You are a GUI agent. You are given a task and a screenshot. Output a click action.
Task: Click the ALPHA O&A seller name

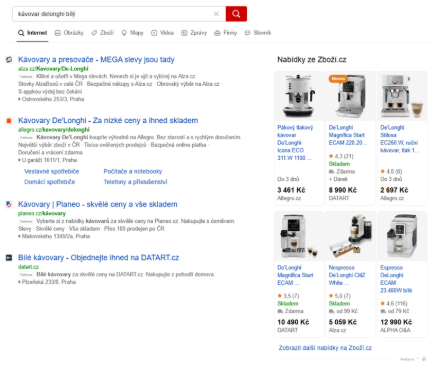(x=395, y=330)
